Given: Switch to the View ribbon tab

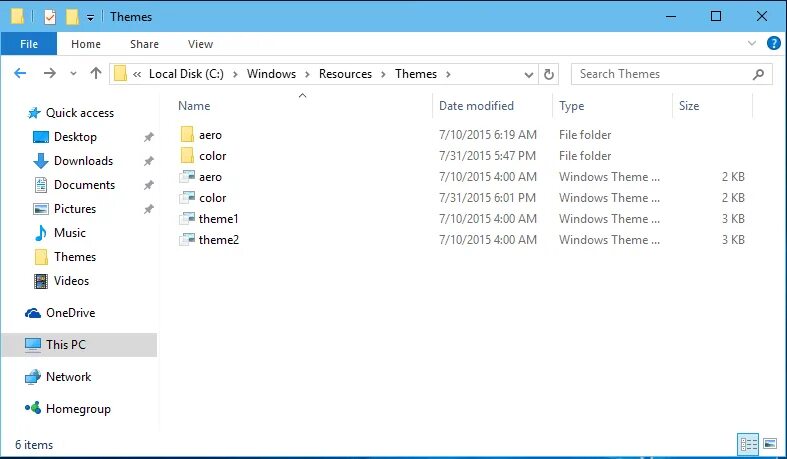Looking at the screenshot, I should (200, 44).
